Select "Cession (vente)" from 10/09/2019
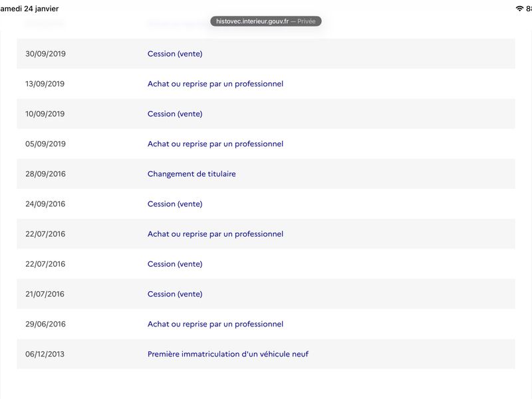The image size is (532, 399). pyautogui.click(x=175, y=114)
